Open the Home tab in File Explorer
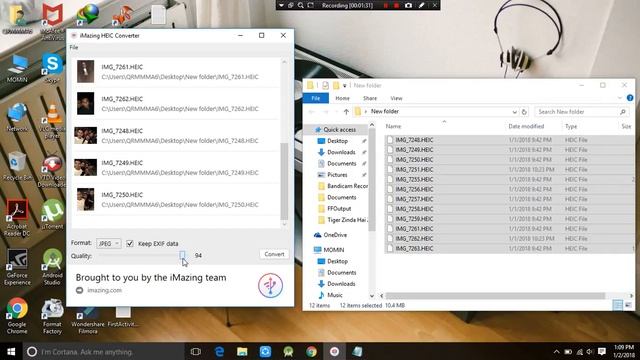This screenshot has width=640, height=360. click(x=342, y=98)
